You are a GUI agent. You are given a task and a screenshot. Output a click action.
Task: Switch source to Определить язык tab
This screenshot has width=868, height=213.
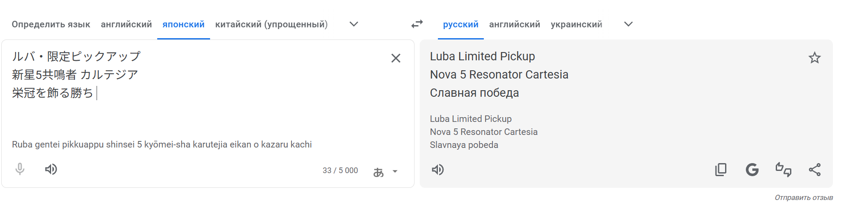51,24
